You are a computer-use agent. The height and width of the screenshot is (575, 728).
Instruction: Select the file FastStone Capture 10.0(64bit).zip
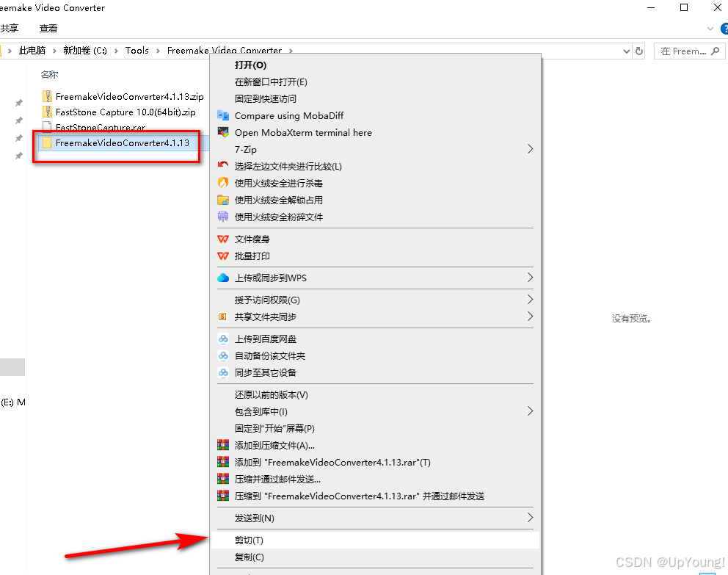125,112
